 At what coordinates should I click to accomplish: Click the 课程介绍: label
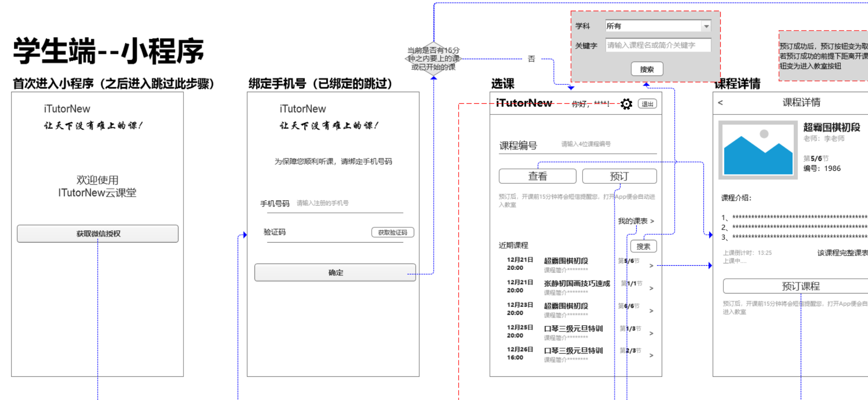736,198
